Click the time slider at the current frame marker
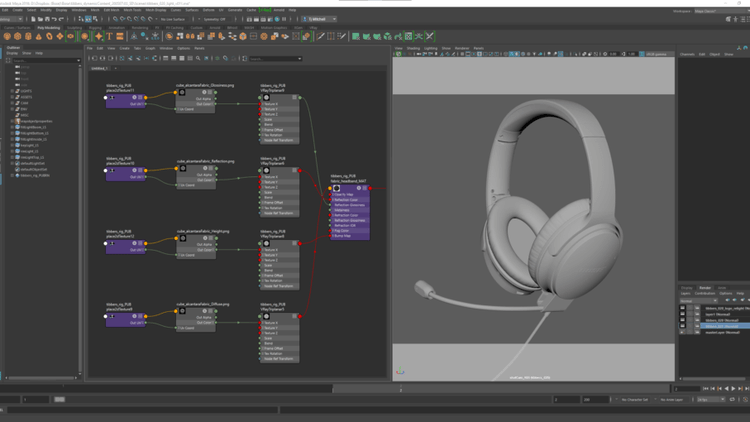 tap(401, 389)
